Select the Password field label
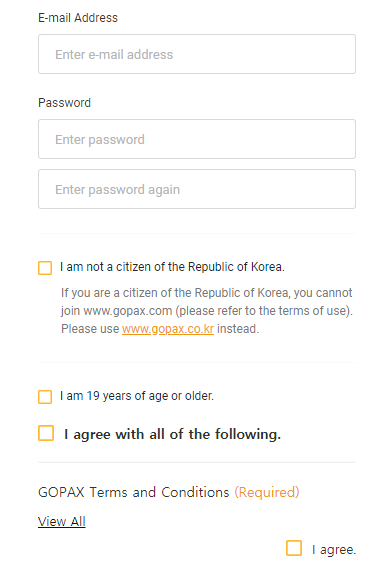Screen dimensions: 392x565 pos(64,103)
